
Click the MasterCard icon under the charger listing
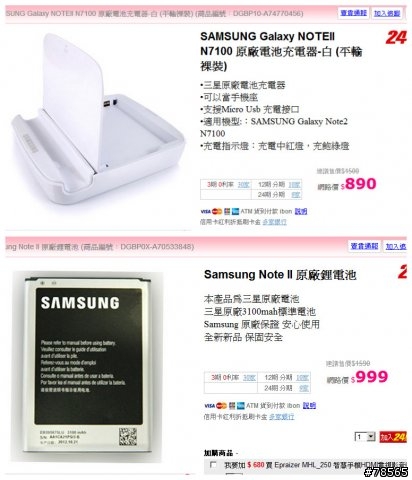[x=217, y=211]
